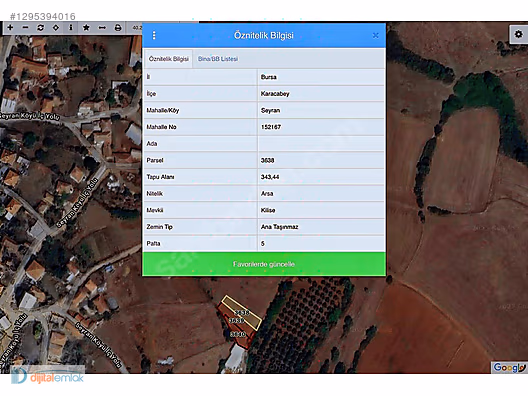
Task: Select the Mahalle No value 152167
Action: [321, 127]
